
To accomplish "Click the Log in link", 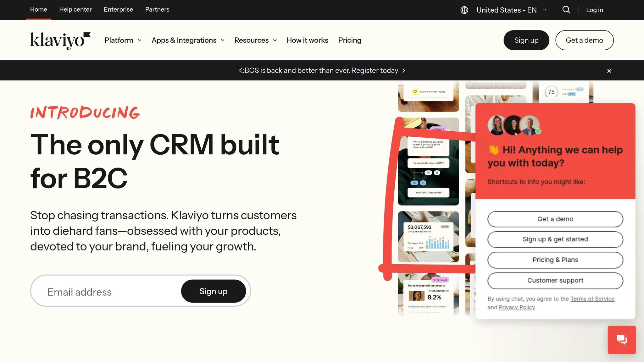I will coord(595,10).
